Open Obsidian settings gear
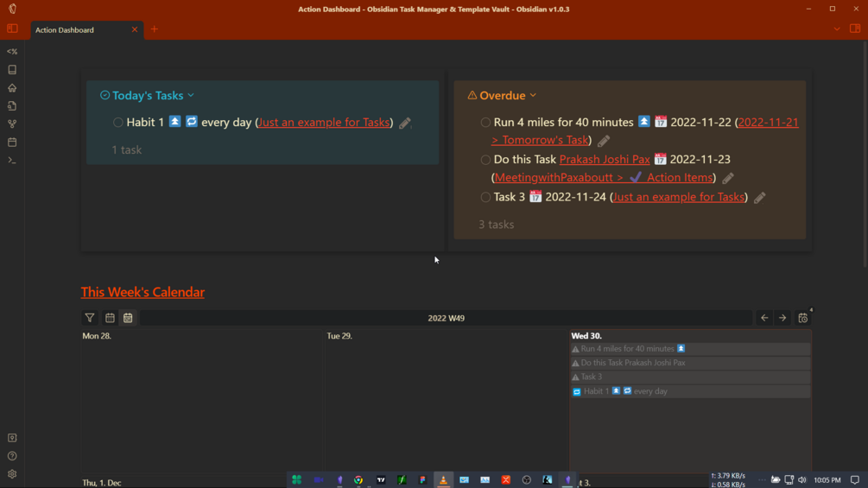 (x=12, y=474)
